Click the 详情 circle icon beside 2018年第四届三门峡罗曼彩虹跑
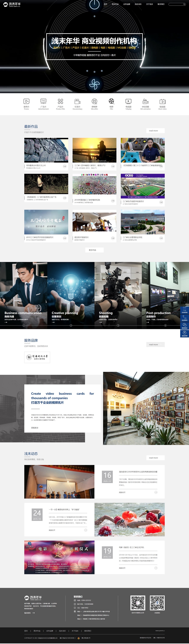Screen dimensions: 189x644 pyautogui.click(x=113, y=201)
